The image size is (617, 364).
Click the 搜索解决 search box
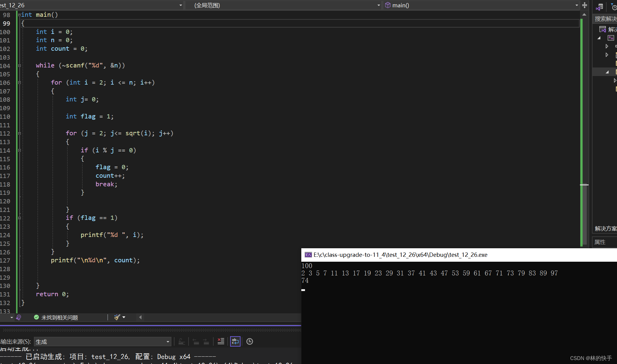pyautogui.click(x=605, y=19)
